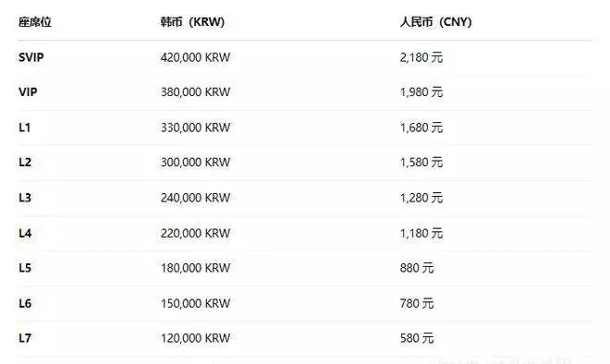The height and width of the screenshot is (364, 610).
Task: Click the L4 seat row label
Action: pos(25,234)
